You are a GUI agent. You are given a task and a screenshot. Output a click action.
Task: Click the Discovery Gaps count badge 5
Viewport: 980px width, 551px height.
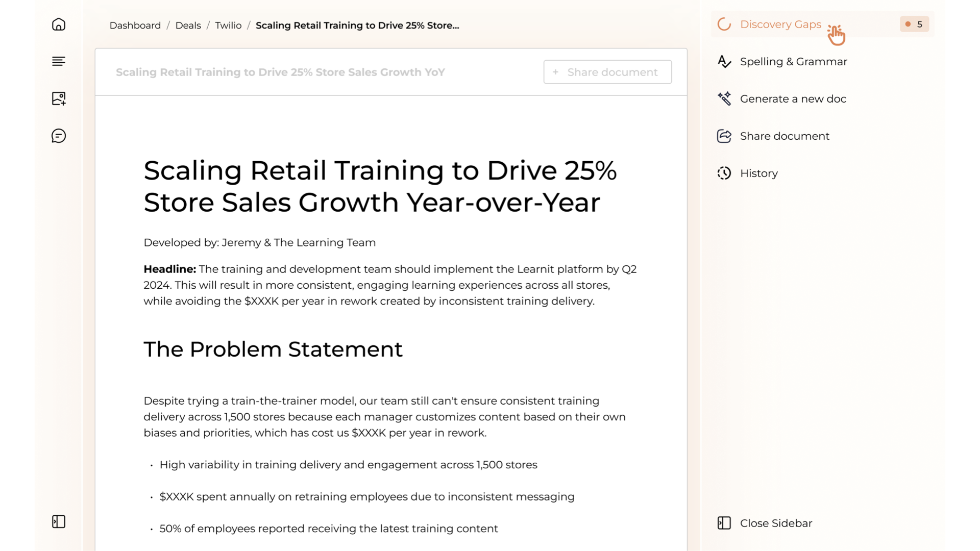[914, 24]
